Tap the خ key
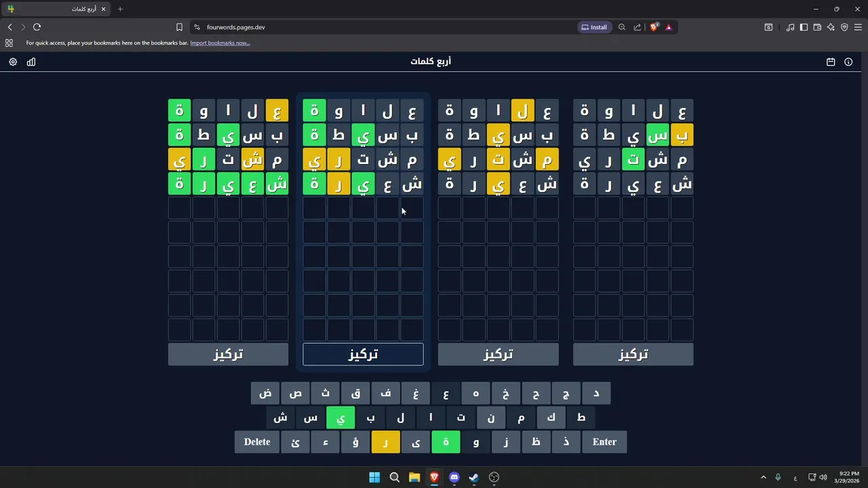This screenshot has height=488, width=868. click(x=506, y=393)
